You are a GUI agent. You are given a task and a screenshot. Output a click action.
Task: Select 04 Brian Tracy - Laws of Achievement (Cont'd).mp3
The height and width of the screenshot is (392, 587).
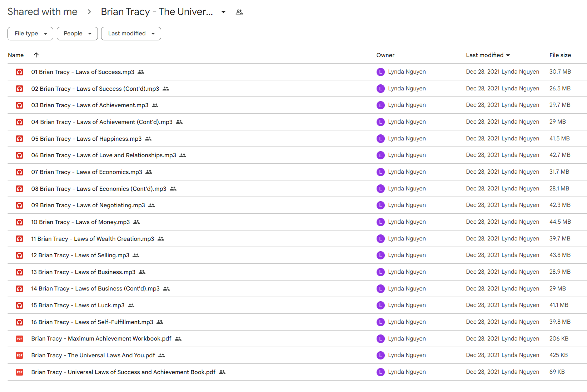[102, 122]
